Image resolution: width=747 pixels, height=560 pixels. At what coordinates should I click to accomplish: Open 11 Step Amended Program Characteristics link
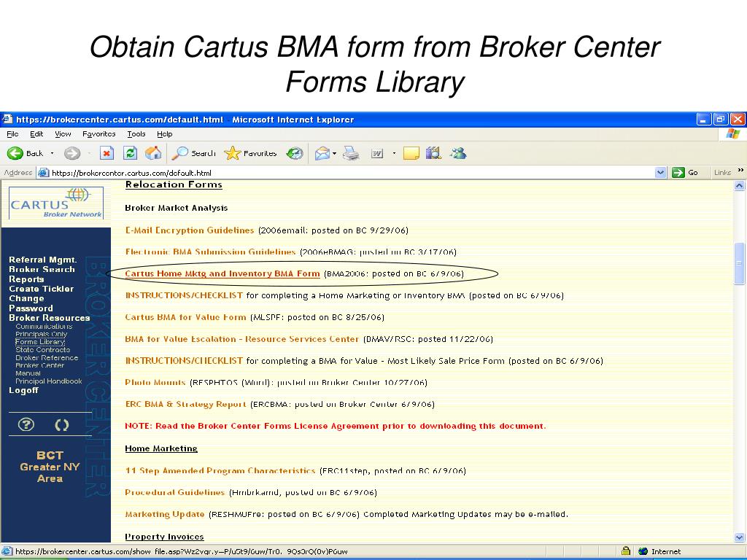(x=220, y=470)
